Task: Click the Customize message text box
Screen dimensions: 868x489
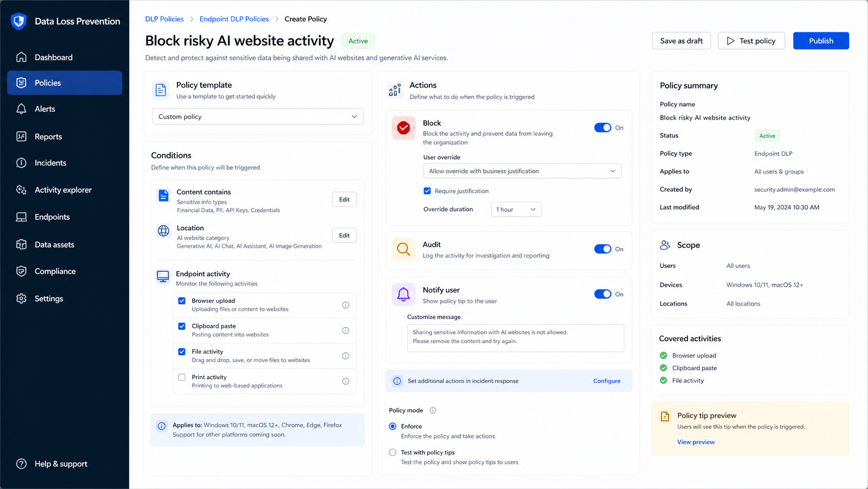Action: [x=516, y=338]
